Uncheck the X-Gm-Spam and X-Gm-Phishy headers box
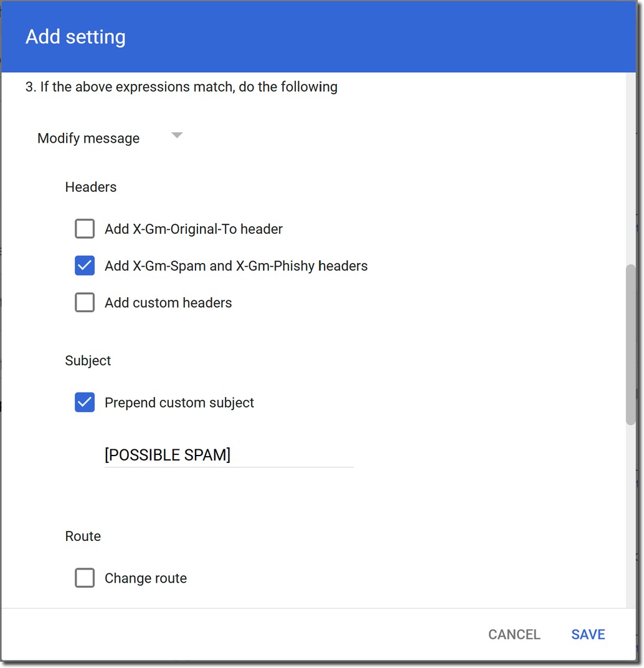 point(85,266)
